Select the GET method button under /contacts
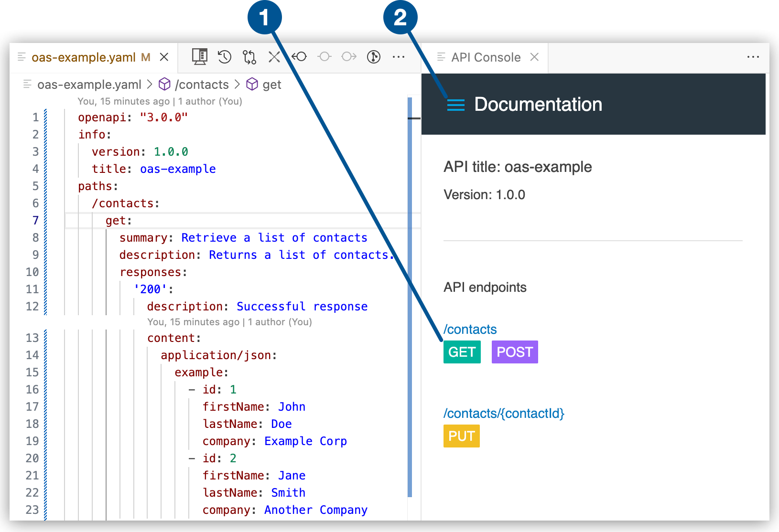779x532 pixels. tap(462, 352)
